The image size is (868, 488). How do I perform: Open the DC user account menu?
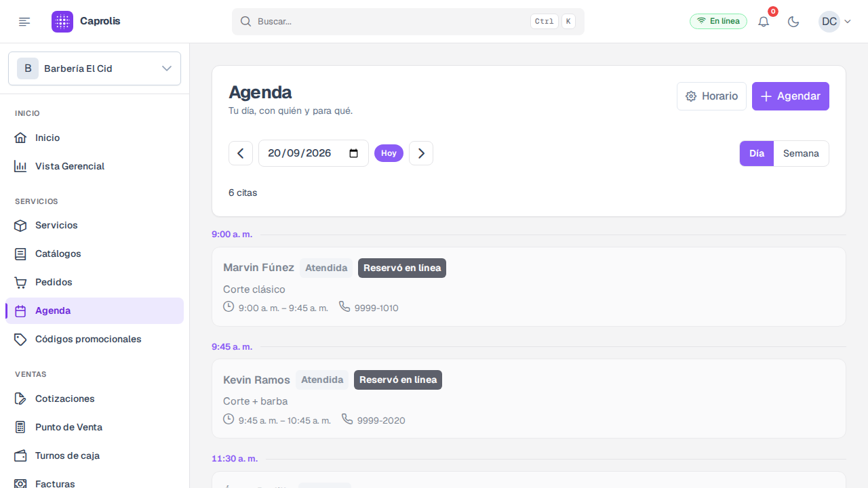835,22
